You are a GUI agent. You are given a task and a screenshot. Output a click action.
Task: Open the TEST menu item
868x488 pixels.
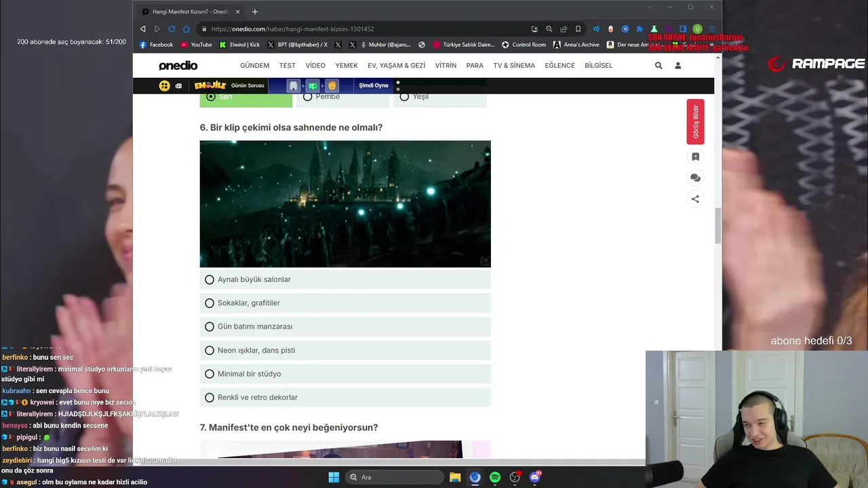[x=288, y=66]
